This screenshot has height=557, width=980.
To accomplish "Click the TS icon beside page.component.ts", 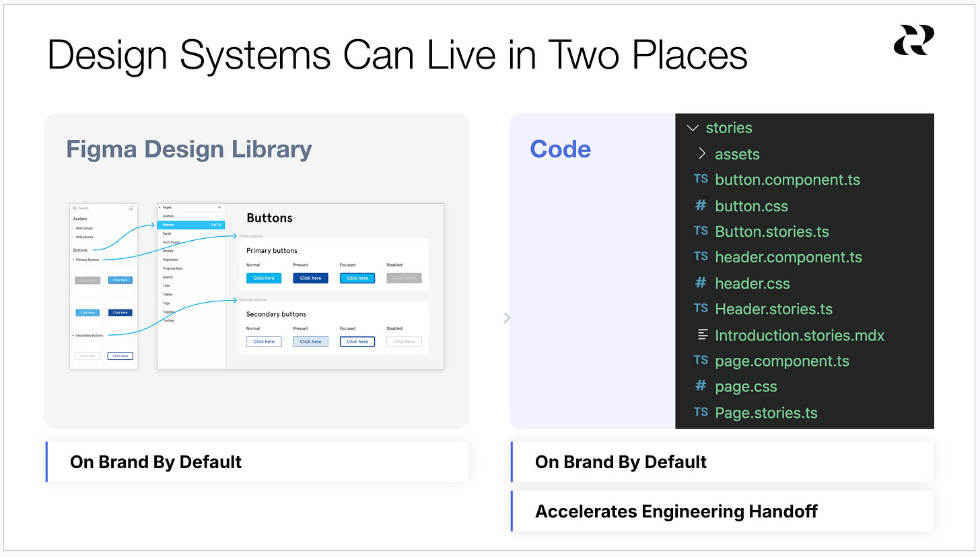I will [x=701, y=360].
